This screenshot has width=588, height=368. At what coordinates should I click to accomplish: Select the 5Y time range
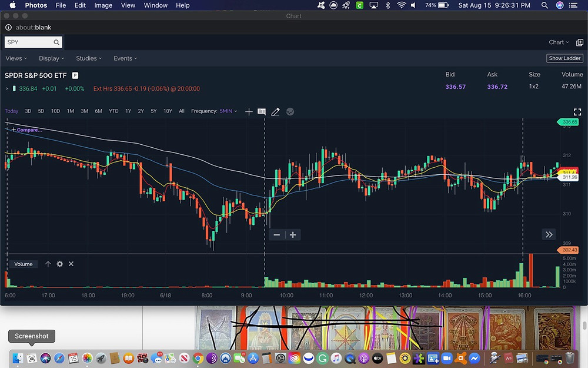point(153,111)
